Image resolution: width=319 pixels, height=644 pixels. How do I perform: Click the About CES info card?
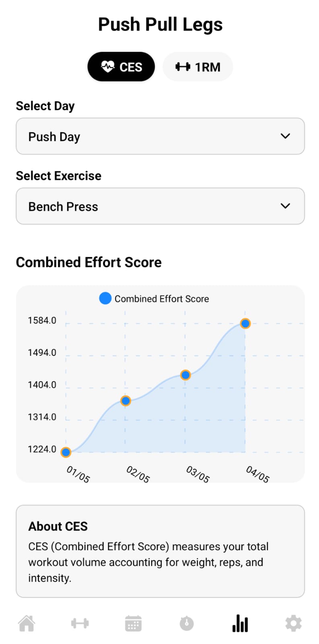click(x=160, y=551)
